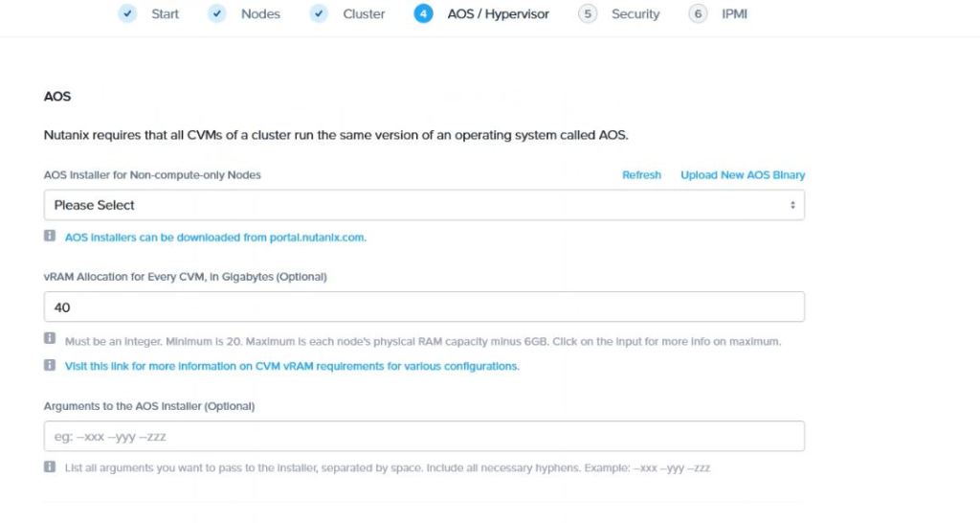Click info icon beside installer arguments hint

tap(50, 467)
